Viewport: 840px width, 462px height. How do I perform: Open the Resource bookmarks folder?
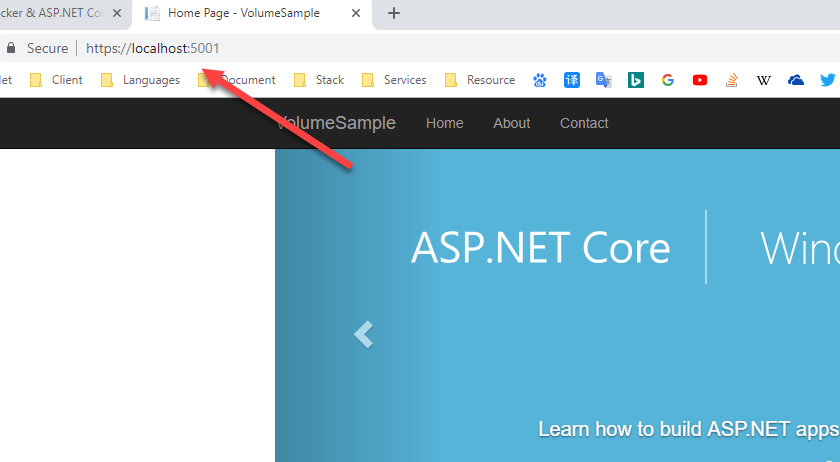pos(480,80)
